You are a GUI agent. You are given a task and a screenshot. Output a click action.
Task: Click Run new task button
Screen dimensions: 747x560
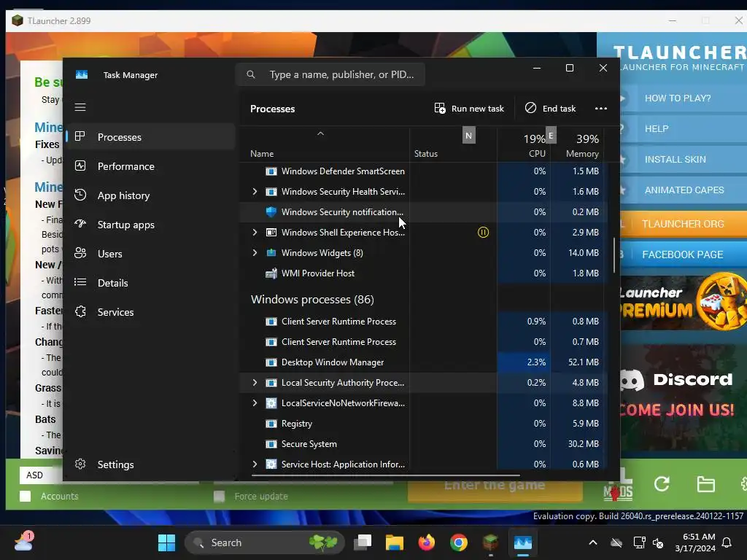[x=469, y=109]
